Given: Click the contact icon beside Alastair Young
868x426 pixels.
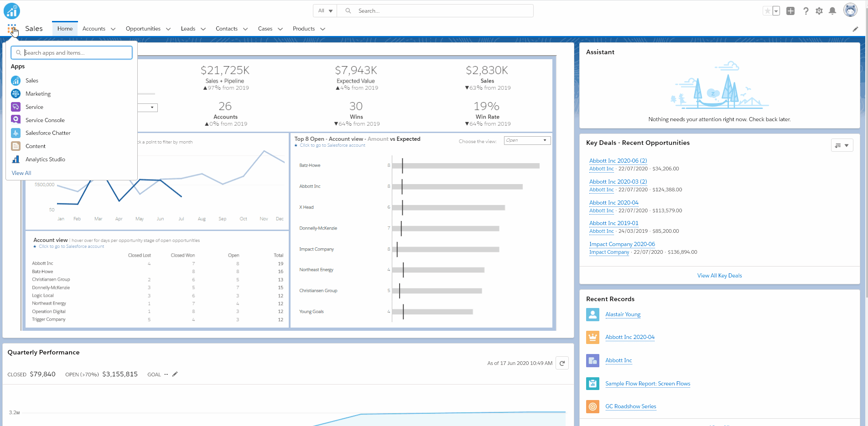Looking at the screenshot, I should coord(593,315).
